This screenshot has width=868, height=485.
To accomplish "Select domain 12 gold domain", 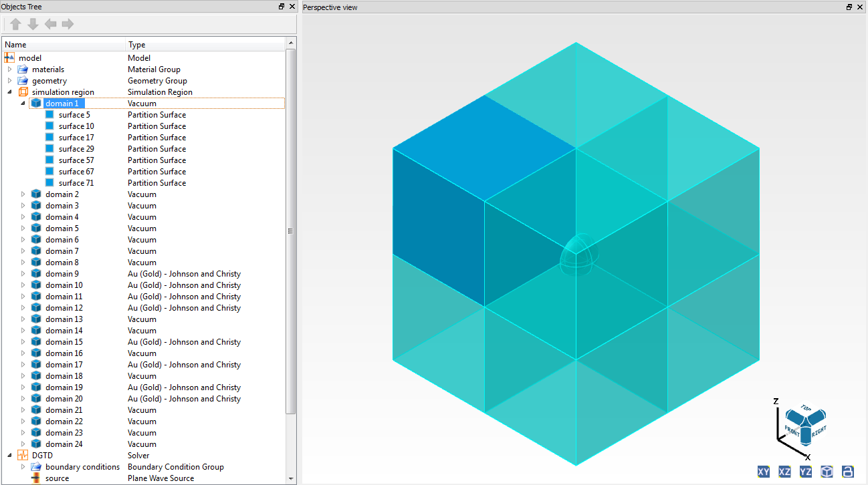I will [64, 307].
